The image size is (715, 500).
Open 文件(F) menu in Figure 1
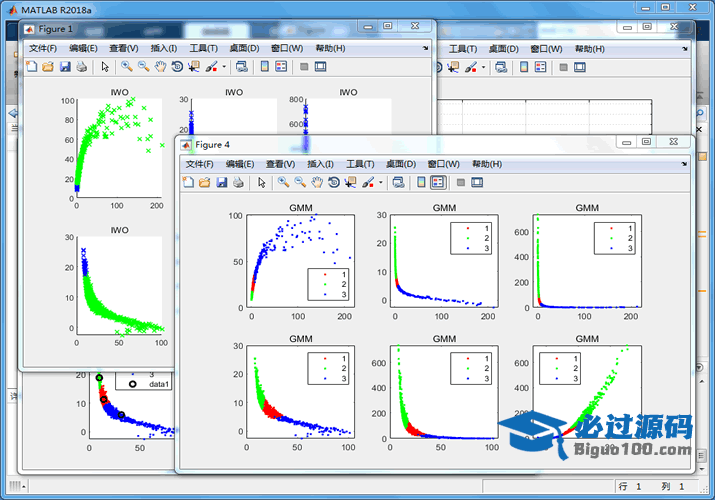click(43, 48)
